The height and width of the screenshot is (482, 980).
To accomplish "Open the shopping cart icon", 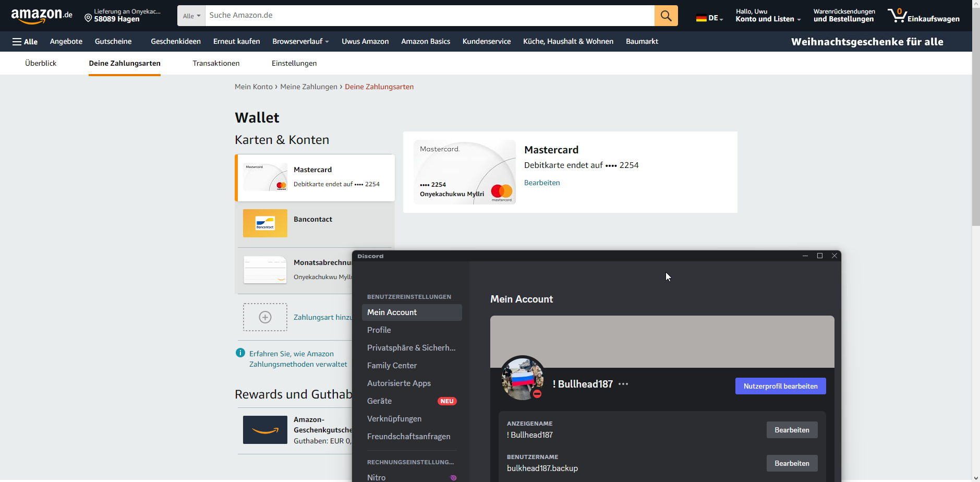I will 897,16.
